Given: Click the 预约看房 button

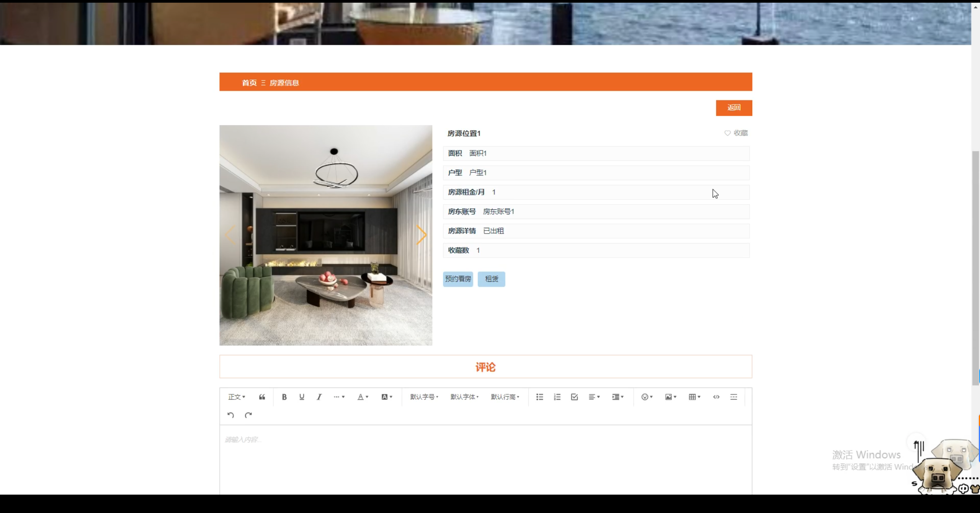Looking at the screenshot, I should click(x=458, y=279).
